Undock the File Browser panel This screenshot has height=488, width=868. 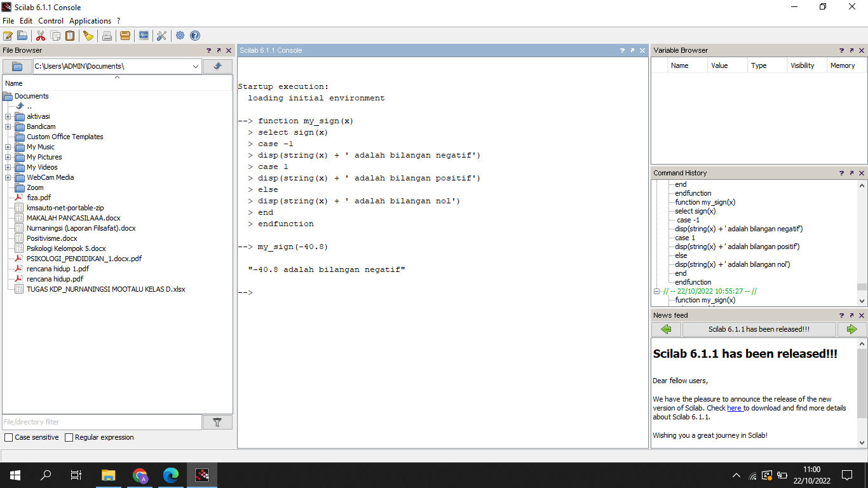(219, 50)
